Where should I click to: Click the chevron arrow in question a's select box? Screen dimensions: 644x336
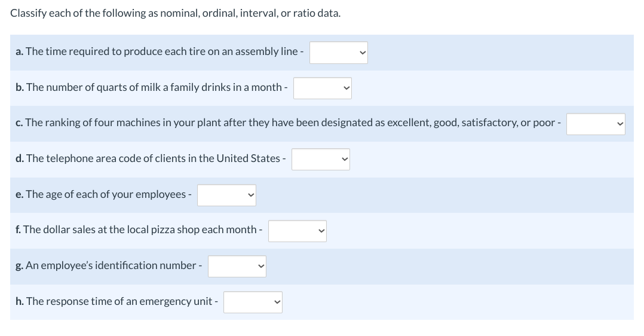pyautogui.click(x=362, y=53)
